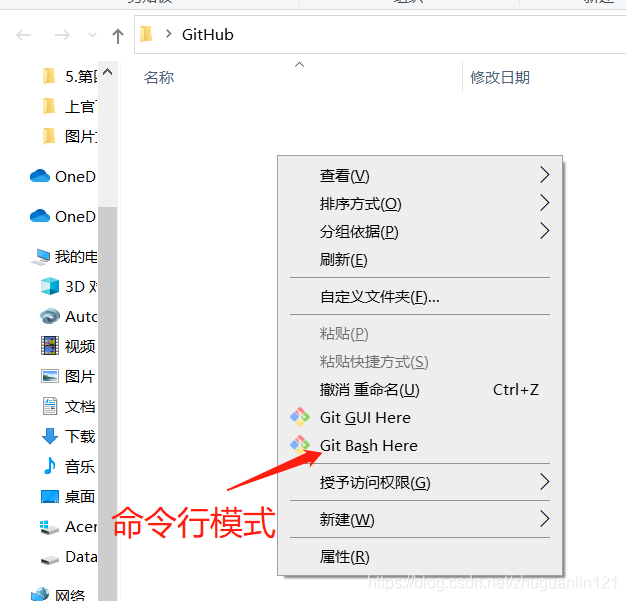Open the 音乐 music library
The height and width of the screenshot is (601, 626).
(68, 466)
